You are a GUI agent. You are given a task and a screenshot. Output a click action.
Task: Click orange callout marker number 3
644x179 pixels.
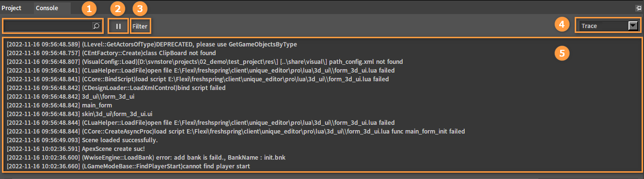coord(140,8)
